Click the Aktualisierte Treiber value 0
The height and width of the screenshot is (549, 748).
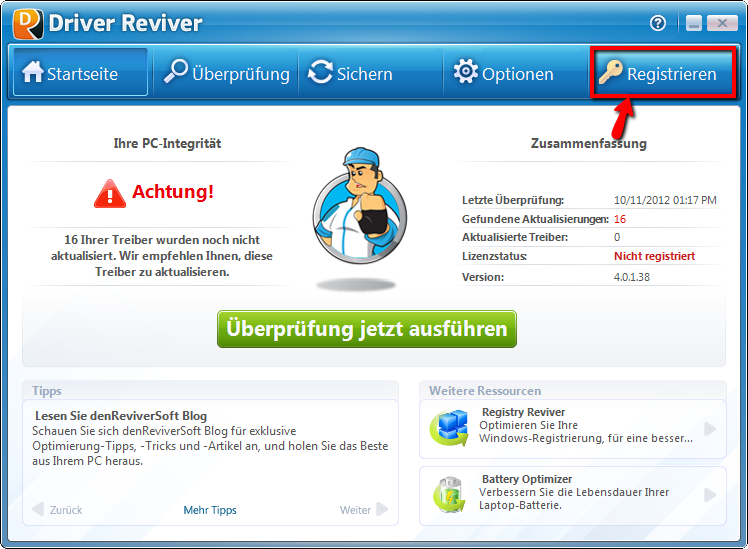617,237
